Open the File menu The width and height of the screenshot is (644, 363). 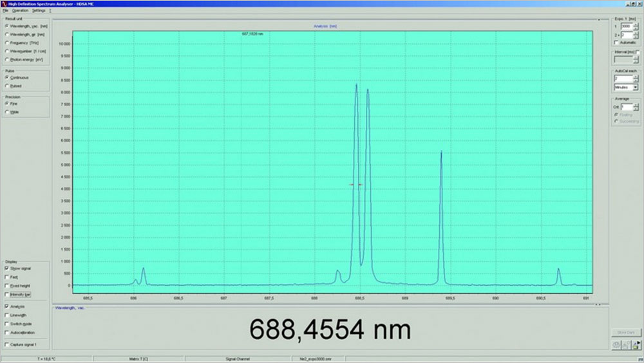click(5, 11)
